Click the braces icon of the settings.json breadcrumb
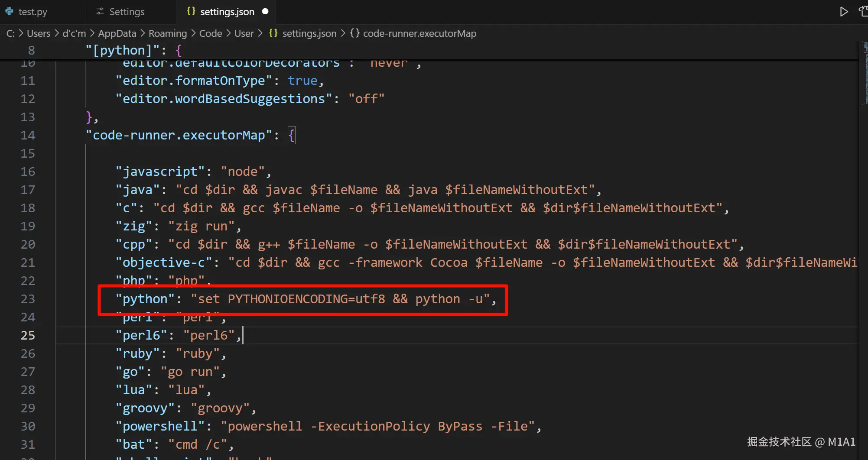Viewport: 868px width, 460px height. 273,33
